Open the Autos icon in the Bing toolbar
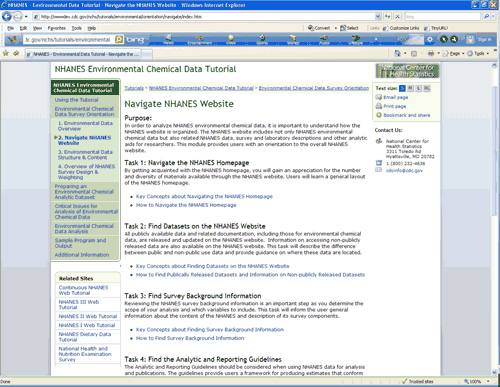The width and height of the screenshot is (500, 387). [x=324, y=40]
